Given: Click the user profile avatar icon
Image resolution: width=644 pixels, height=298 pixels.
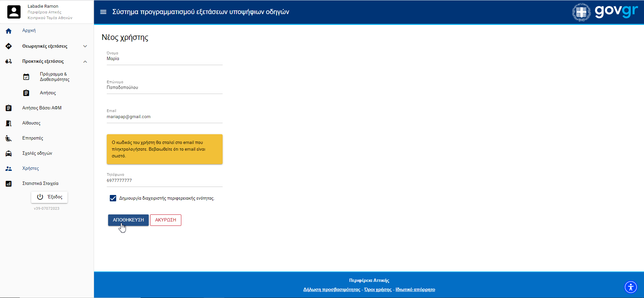Looking at the screenshot, I should 14,12.
